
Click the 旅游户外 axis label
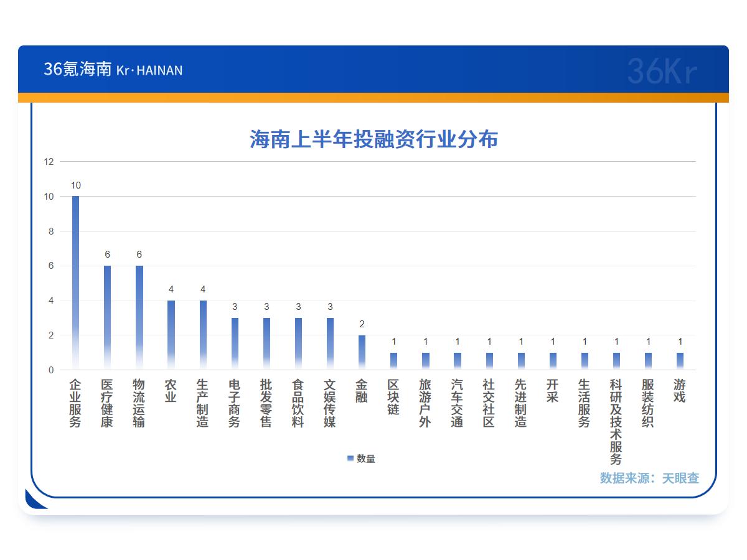tap(425, 403)
